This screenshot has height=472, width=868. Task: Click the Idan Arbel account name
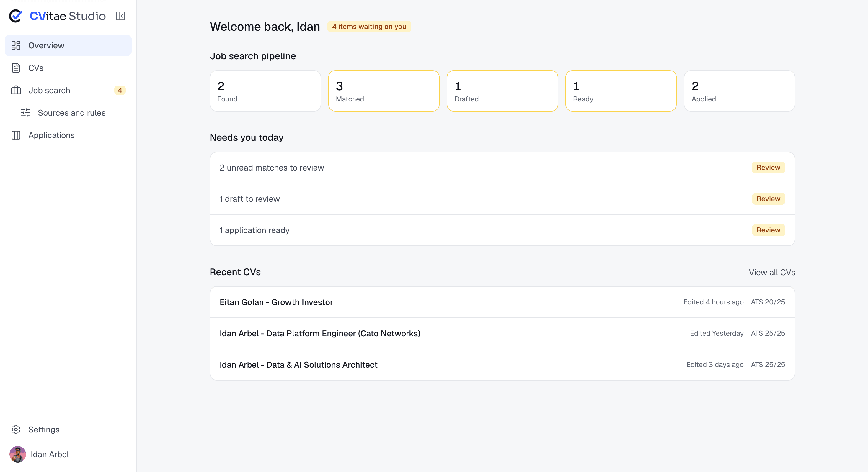pyautogui.click(x=50, y=455)
